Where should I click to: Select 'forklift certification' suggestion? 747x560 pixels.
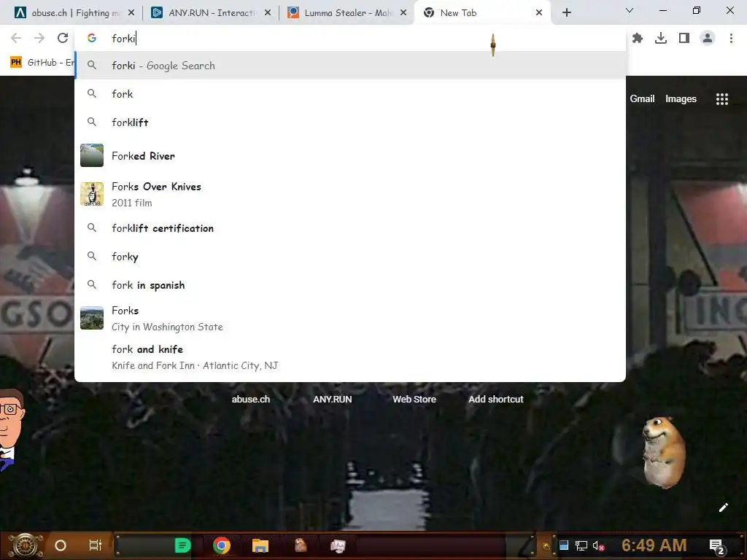[x=350, y=228]
